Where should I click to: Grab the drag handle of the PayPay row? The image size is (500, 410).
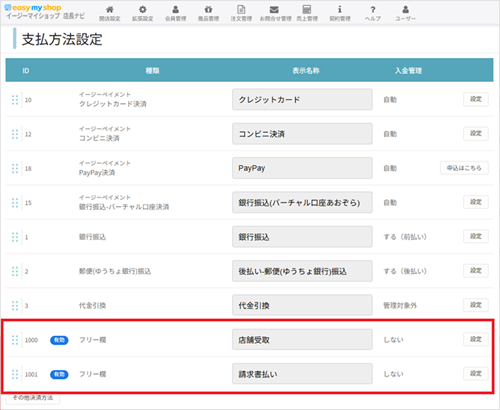click(15, 168)
